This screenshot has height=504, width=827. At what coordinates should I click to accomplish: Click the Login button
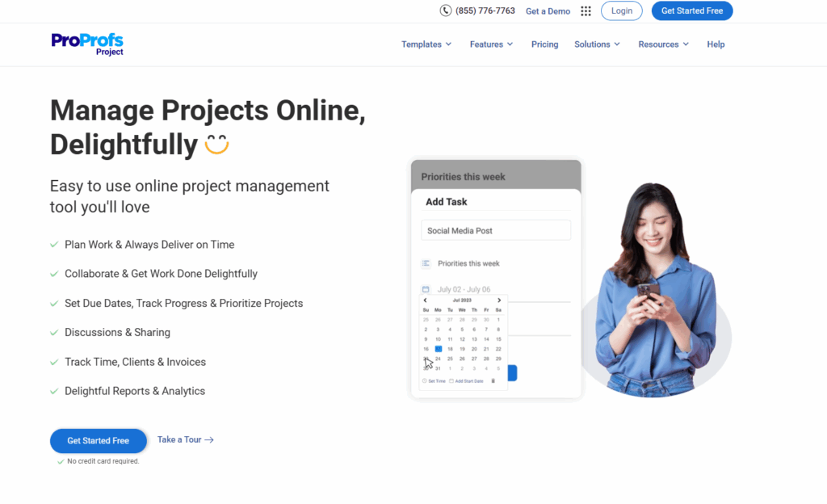point(622,10)
